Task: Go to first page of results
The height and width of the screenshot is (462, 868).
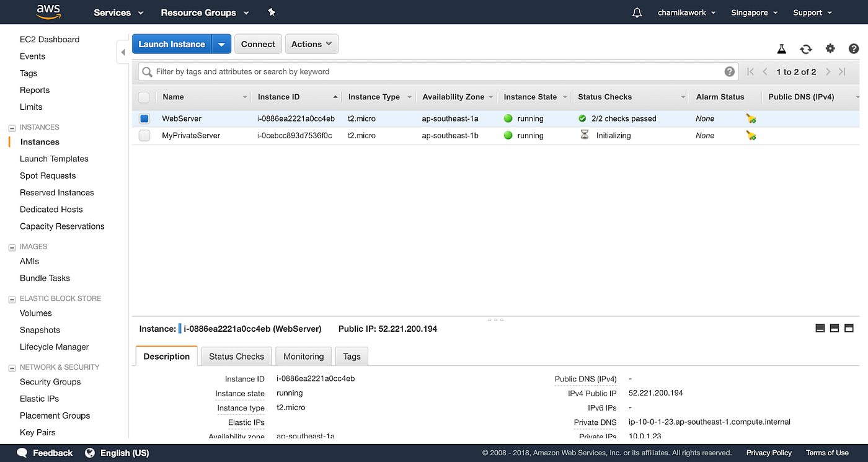Action: coord(751,72)
